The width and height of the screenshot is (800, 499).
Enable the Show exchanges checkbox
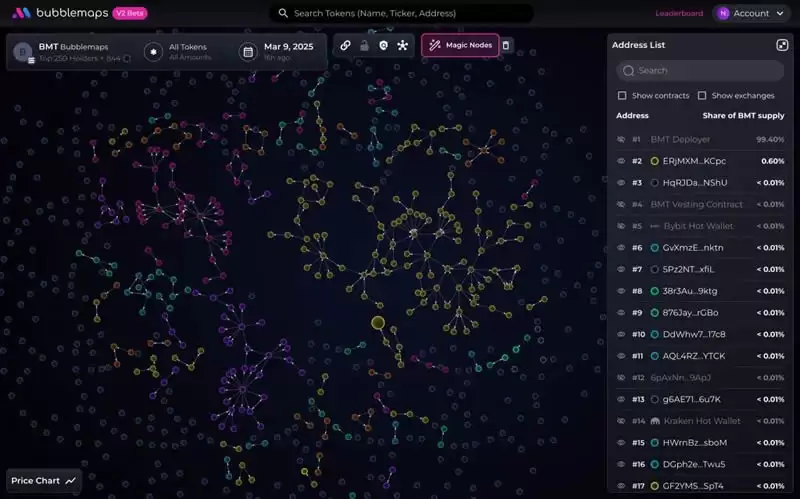coord(702,96)
